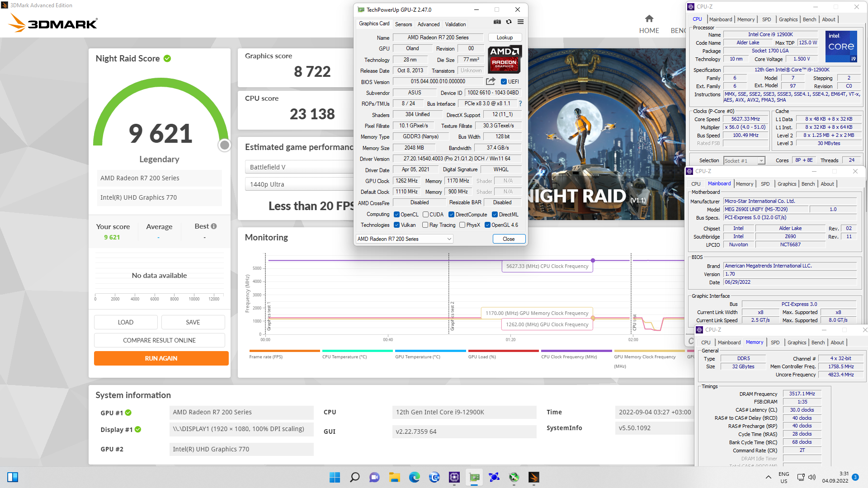Open CPU-Z Socket #1 selection dropdown
868x488 pixels.
coord(744,161)
